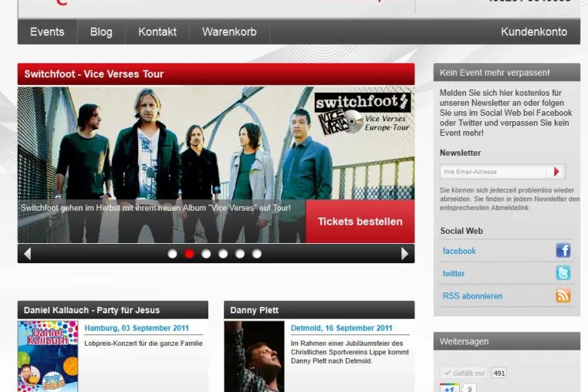Viewport: 588px width, 392px height.
Task: Select the third slider dot
Action: click(x=206, y=254)
